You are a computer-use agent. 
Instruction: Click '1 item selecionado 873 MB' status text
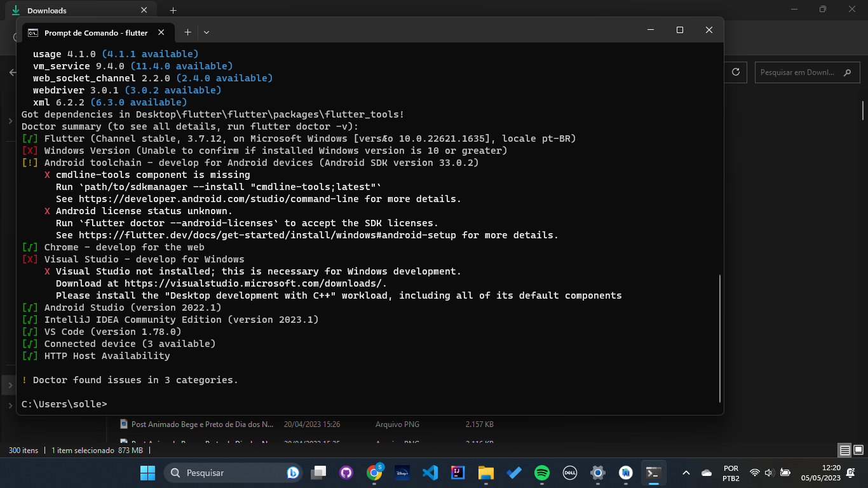coord(97,451)
